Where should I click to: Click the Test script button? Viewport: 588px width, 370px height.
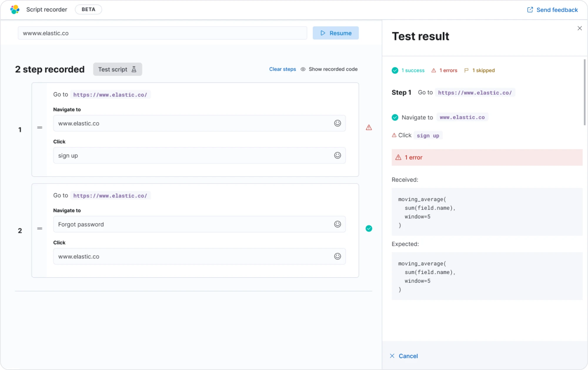click(x=118, y=69)
